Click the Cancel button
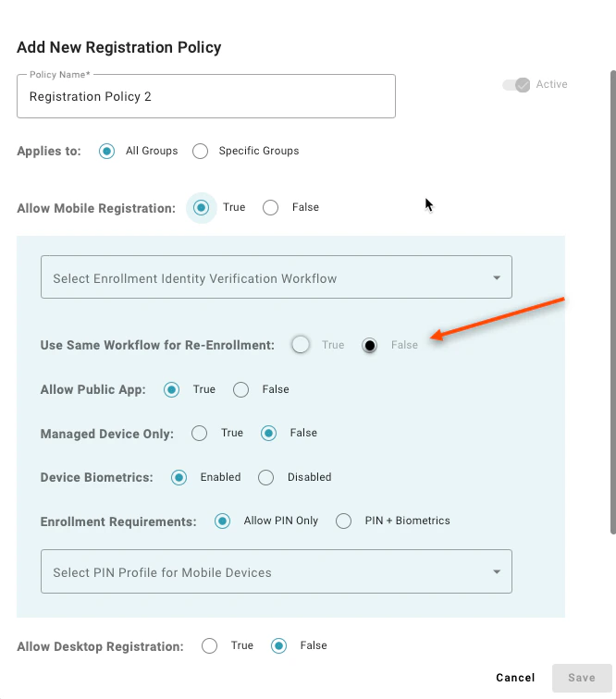The width and height of the screenshot is (616, 699). tap(515, 678)
